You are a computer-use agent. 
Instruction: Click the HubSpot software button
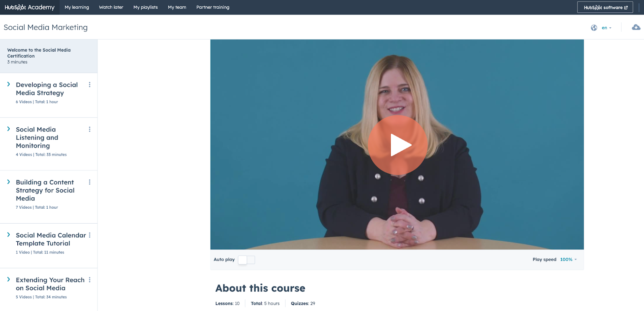pyautogui.click(x=605, y=7)
